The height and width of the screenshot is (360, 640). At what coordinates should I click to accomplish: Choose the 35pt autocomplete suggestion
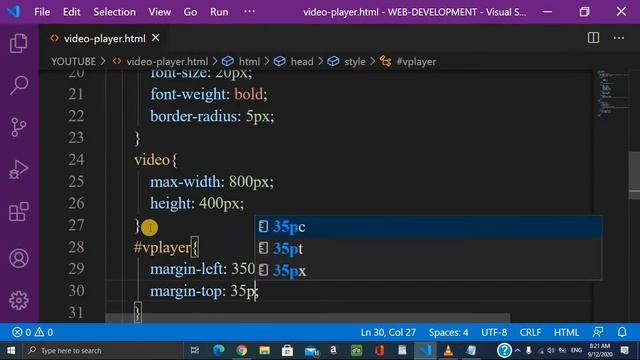click(428, 248)
